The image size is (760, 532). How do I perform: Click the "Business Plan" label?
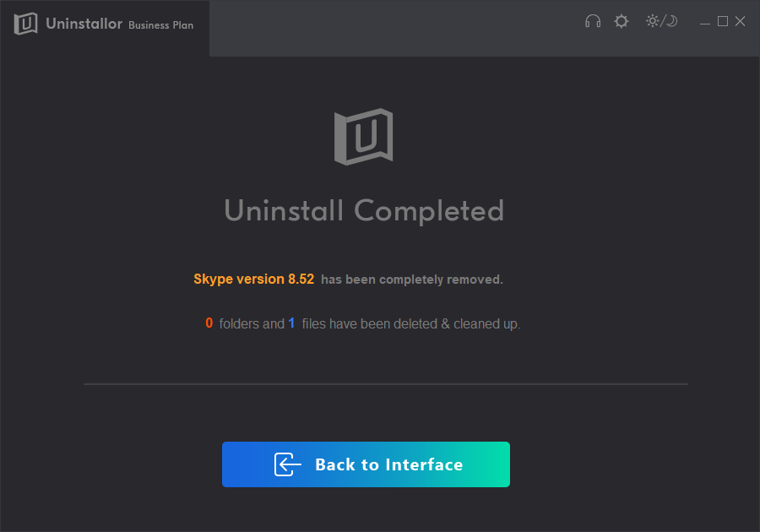point(161,25)
